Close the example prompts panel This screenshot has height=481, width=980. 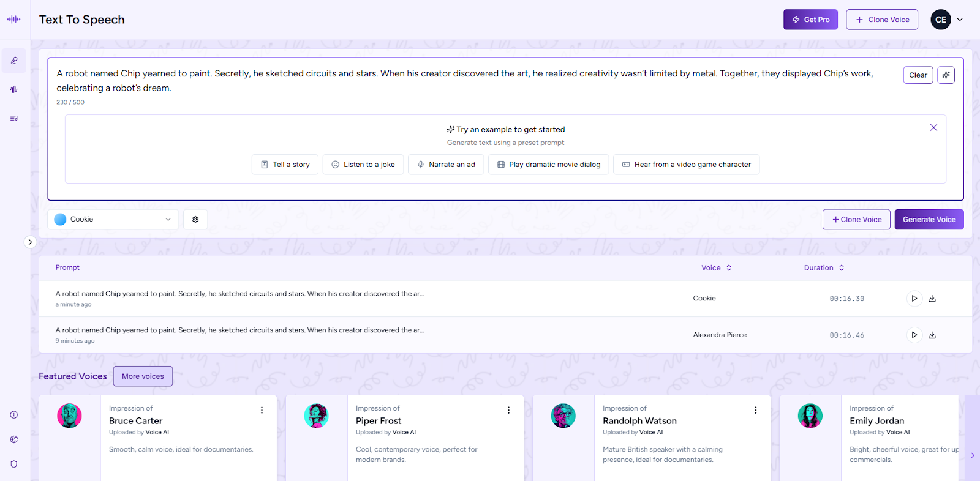point(933,127)
